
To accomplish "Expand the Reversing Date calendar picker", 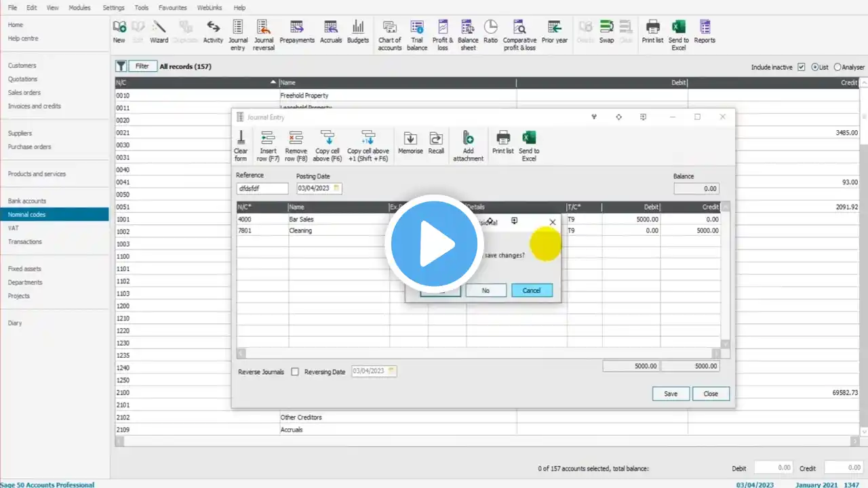I will [391, 371].
